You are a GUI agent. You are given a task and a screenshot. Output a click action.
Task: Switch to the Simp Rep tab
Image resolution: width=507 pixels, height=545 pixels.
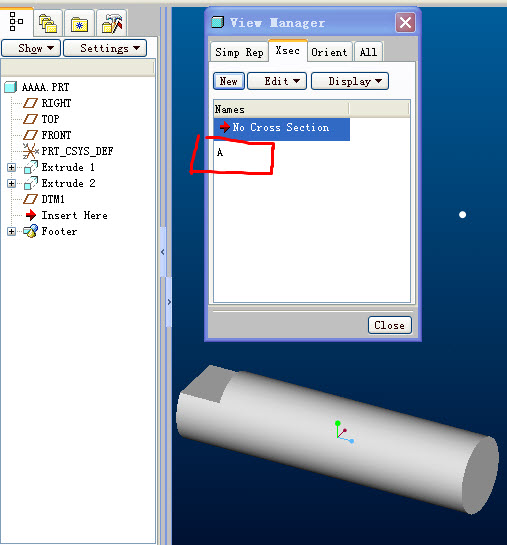[239, 52]
